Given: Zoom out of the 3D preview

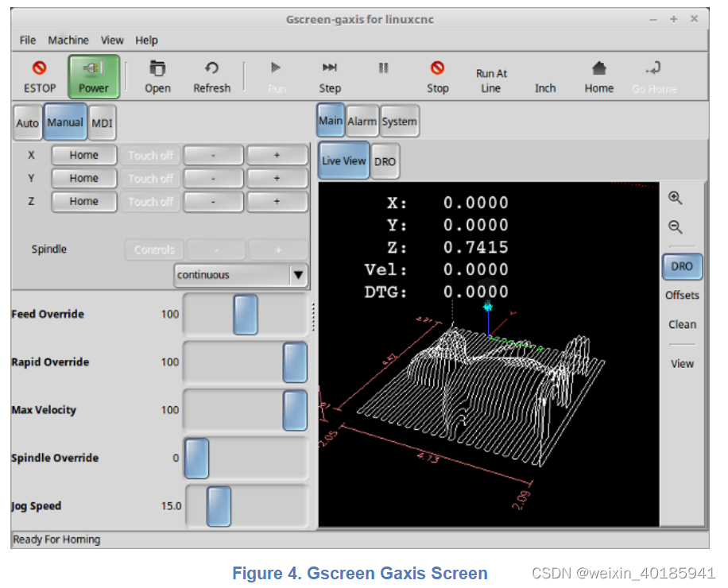Looking at the screenshot, I should click(675, 227).
